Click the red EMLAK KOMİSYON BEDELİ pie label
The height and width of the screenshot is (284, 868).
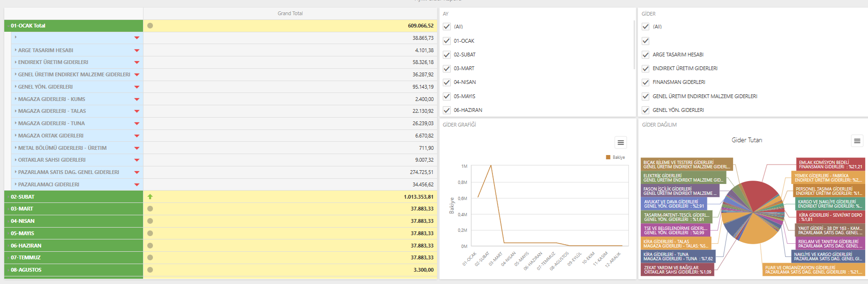(831, 165)
